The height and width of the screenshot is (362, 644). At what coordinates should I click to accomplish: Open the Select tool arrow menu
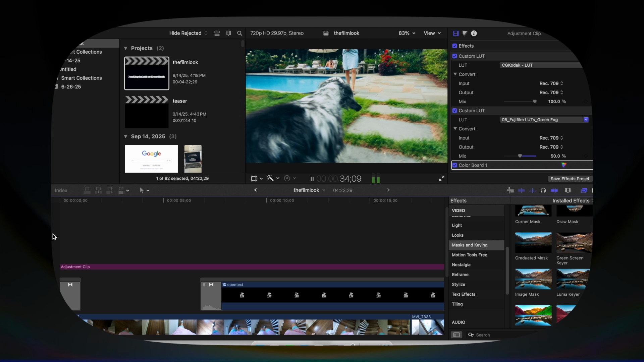[144, 190]
